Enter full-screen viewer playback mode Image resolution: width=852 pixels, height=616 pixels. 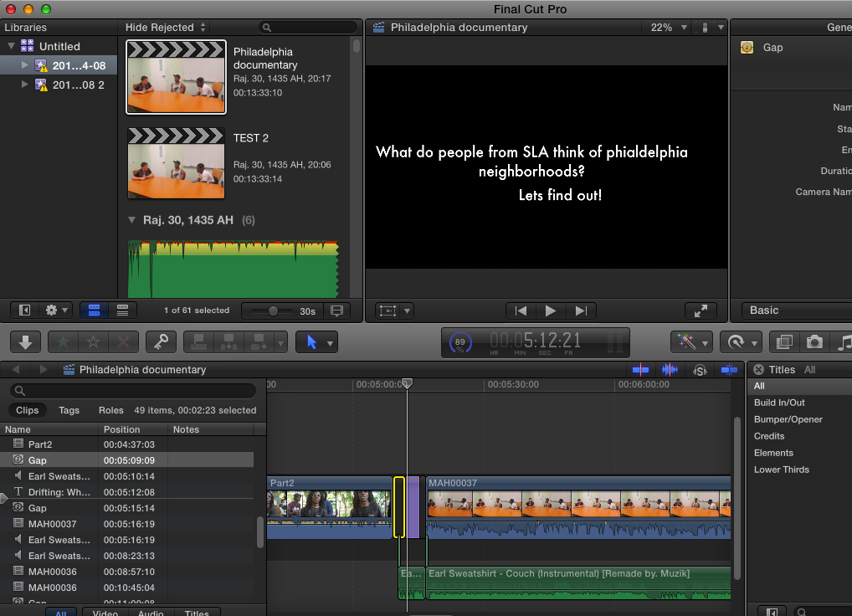click(x=701, y=311)
